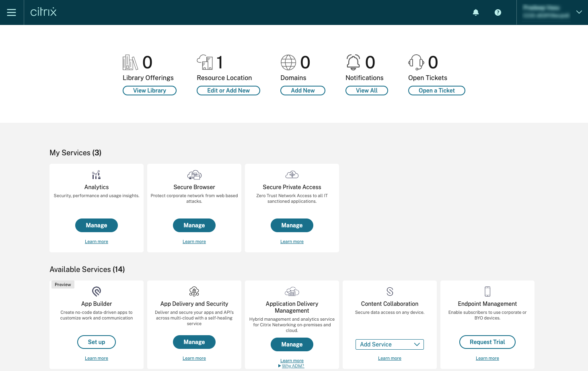Image resolution: width=588 pixels, height=371 pixels.
Task: Click the Resource Location label
Action: click(224, 78)
